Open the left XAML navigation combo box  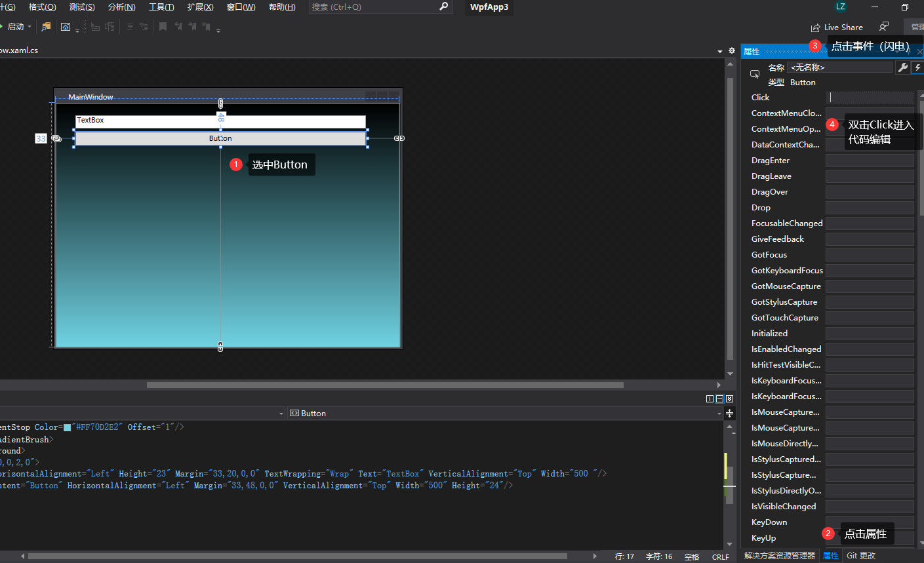click(x=142, y=414)
